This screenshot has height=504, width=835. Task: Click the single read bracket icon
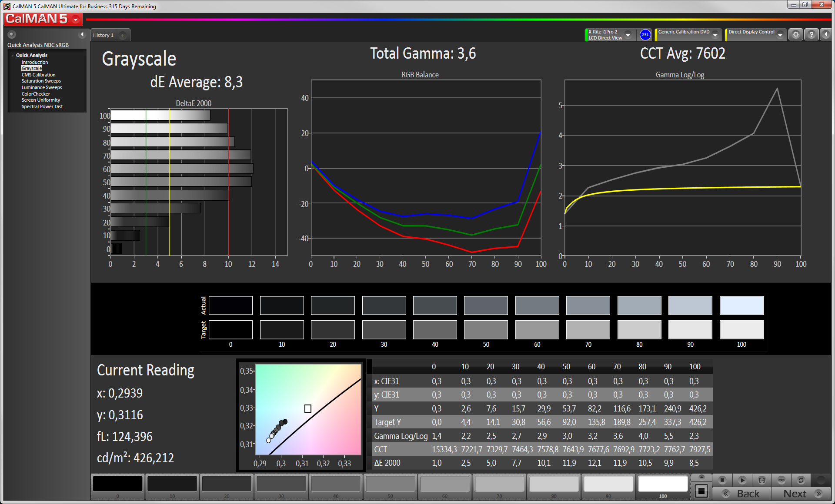[x=762, y=480]
